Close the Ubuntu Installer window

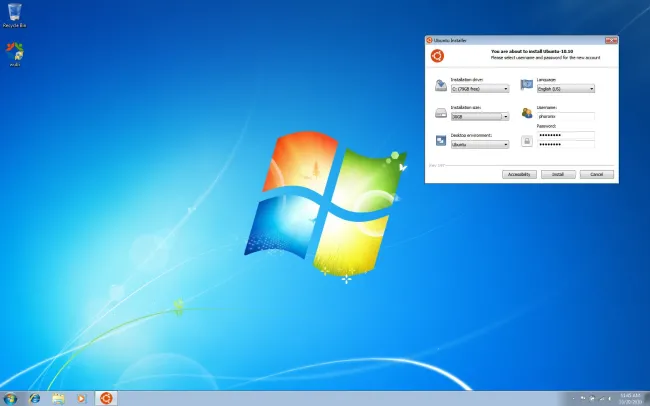[x=611, y=40]
